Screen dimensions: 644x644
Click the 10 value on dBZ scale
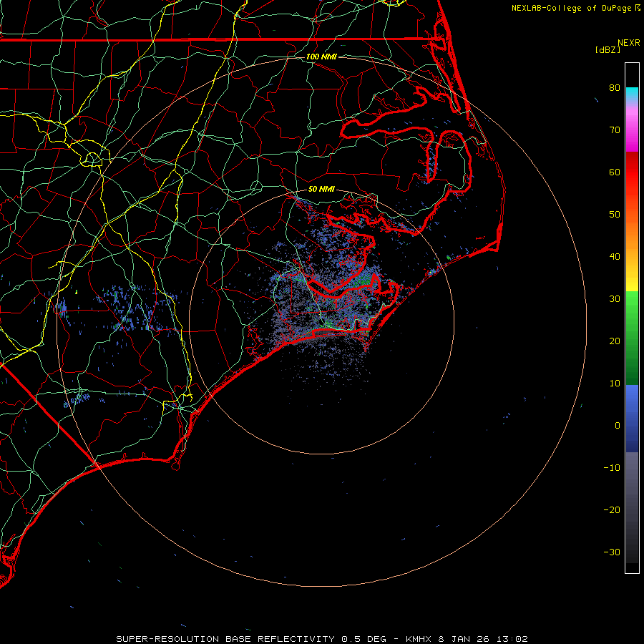coord(615,384)
